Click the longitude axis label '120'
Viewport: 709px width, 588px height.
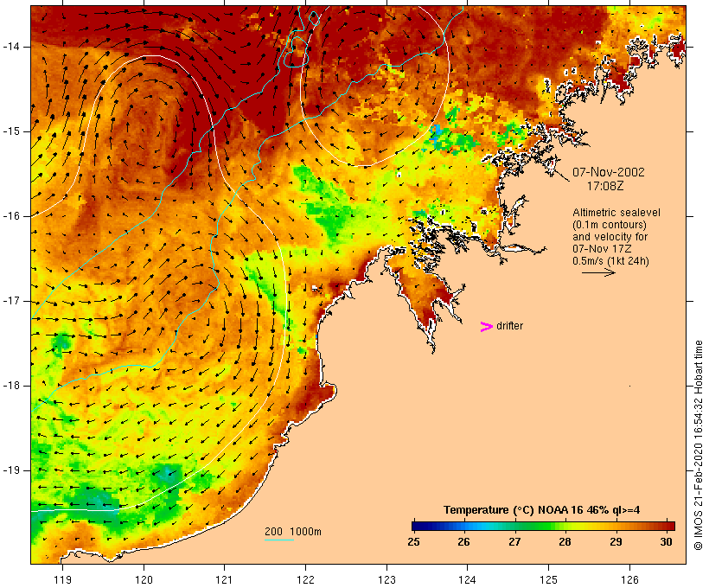(144, 579)
